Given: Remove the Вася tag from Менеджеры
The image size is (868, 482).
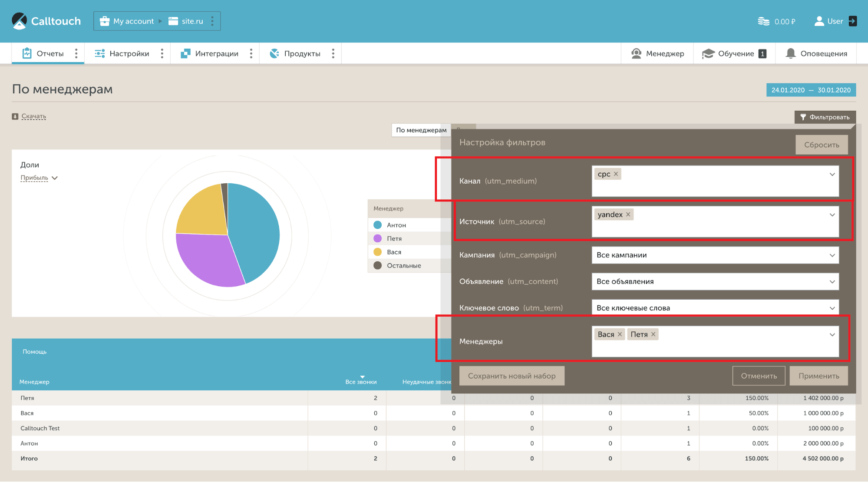Looking at the screenshot, I should (620, 334).
